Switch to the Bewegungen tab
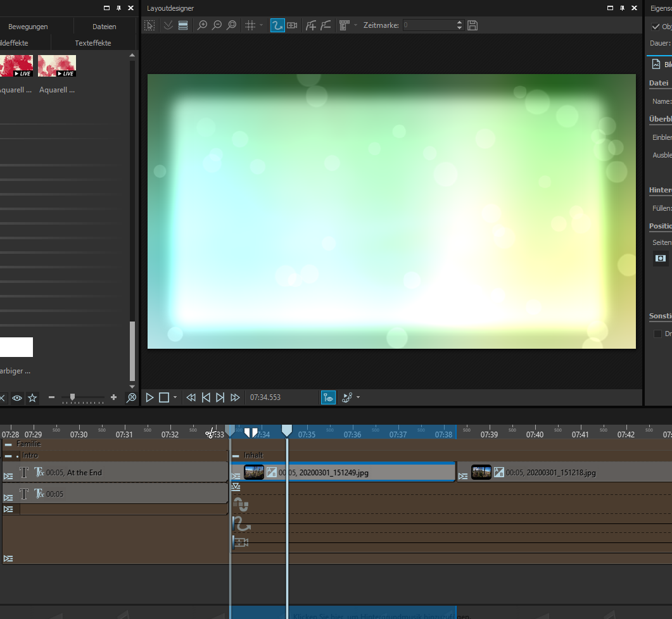This screenshot has height=619, width=672. coord(28,27)
